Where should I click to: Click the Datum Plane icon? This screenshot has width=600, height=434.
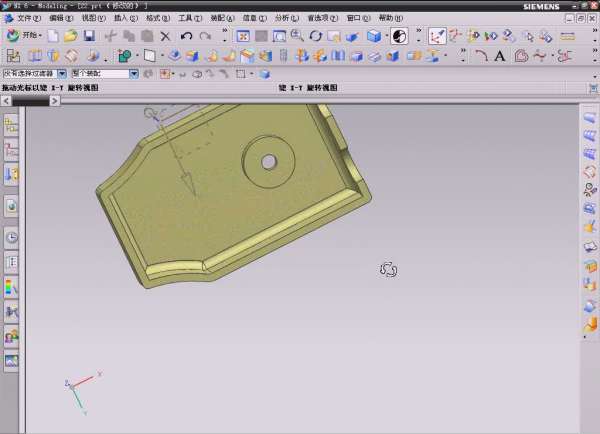tap(149, 56)
